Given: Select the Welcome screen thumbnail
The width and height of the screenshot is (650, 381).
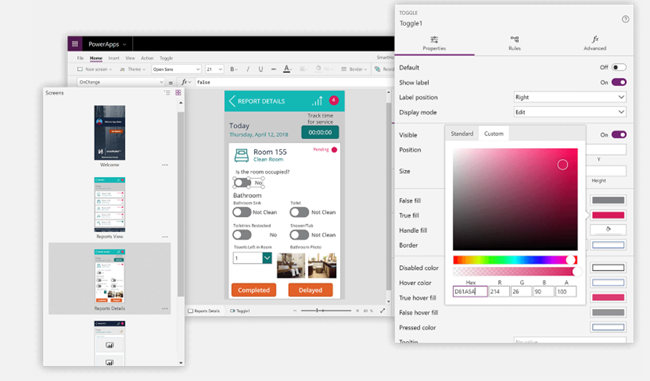Looking at the screenshot, I should coord(109,133).
